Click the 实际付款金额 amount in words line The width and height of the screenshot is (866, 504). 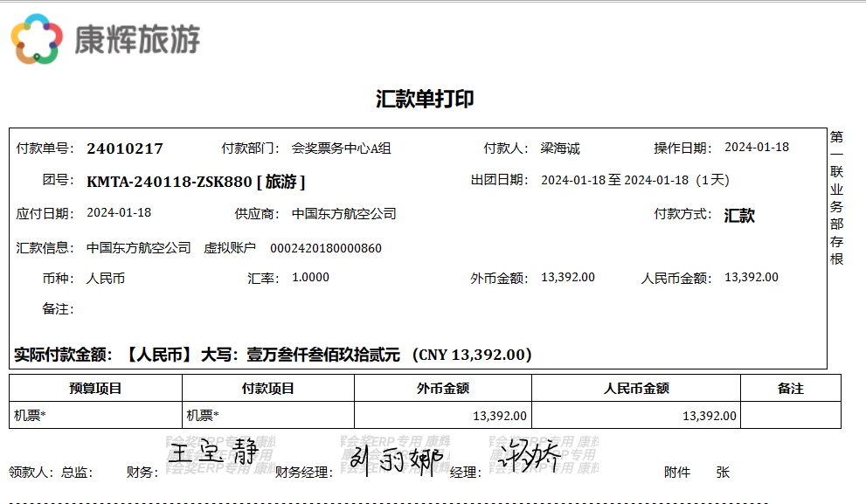coord(273,355)
